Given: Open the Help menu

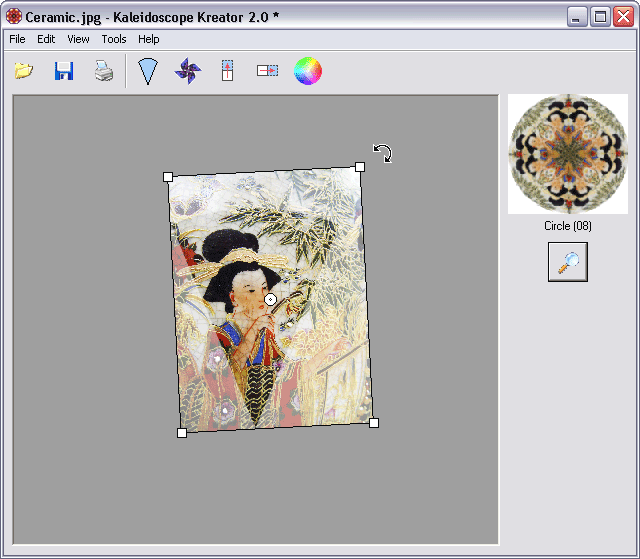Looking at the screenshot, I should pos(149,39).
